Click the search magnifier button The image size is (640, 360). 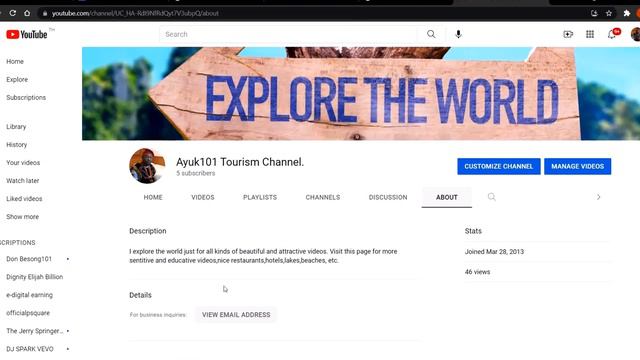[431, 34]
